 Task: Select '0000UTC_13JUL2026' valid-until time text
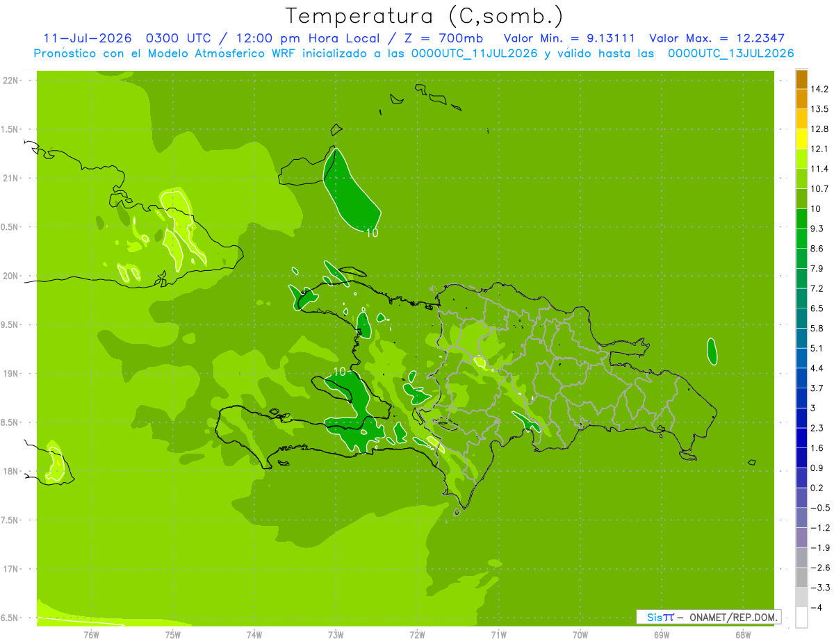[x=731, y=53]
